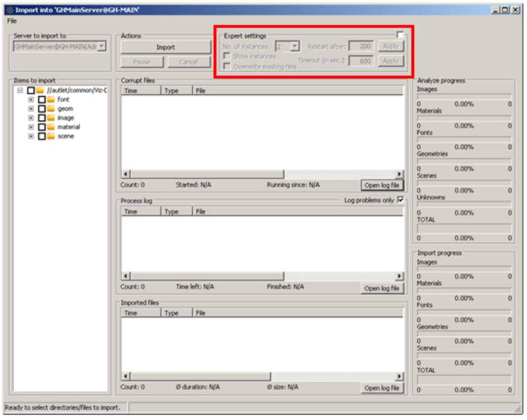Click right scroll arrow in Corrupt files
Image resolution: width=527 pixels, height=420 pixels.
399,174
